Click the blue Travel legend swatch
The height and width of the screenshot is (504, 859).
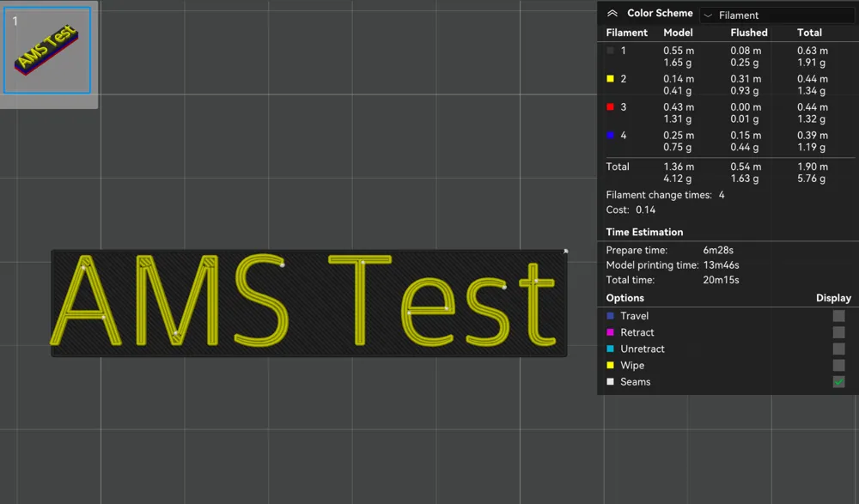click(610, 316)
